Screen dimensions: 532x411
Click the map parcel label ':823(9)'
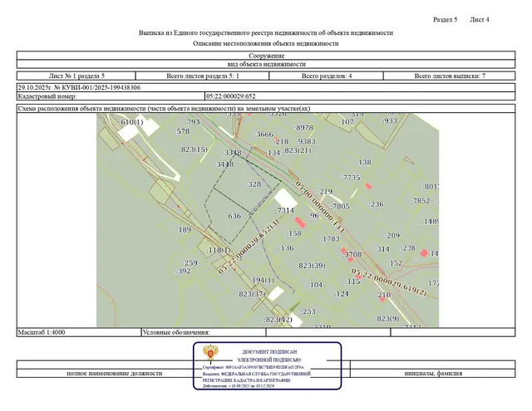point(387,319)
